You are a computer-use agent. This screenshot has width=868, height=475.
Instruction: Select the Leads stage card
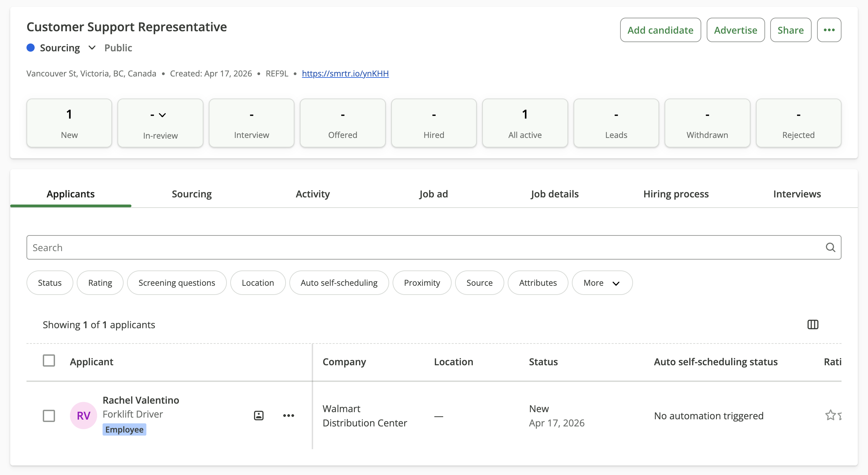click(x=616, y=123)
